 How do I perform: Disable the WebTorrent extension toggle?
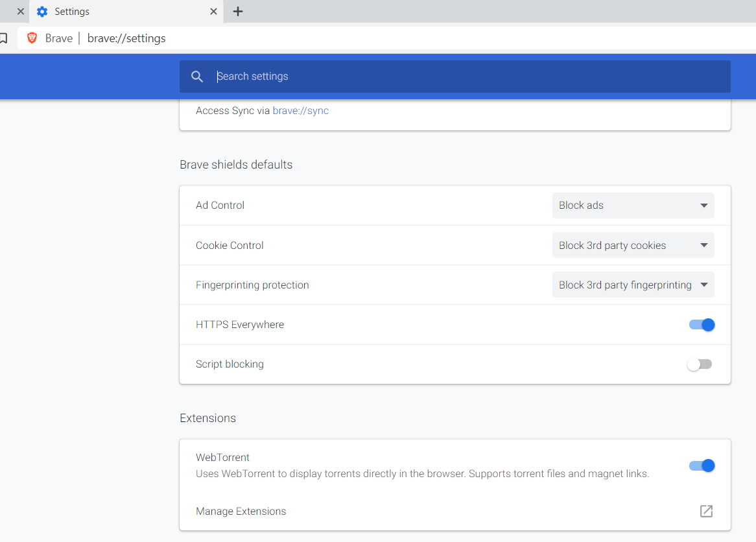tap(702, 465)
